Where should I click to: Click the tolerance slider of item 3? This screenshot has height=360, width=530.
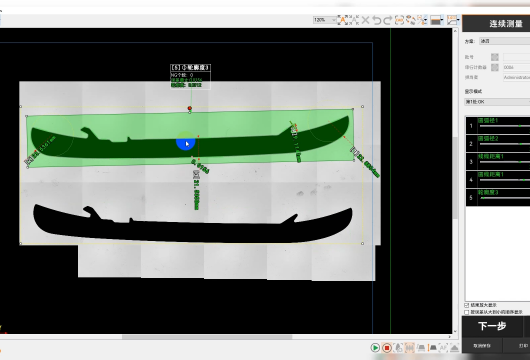click(x=505, y=162)
